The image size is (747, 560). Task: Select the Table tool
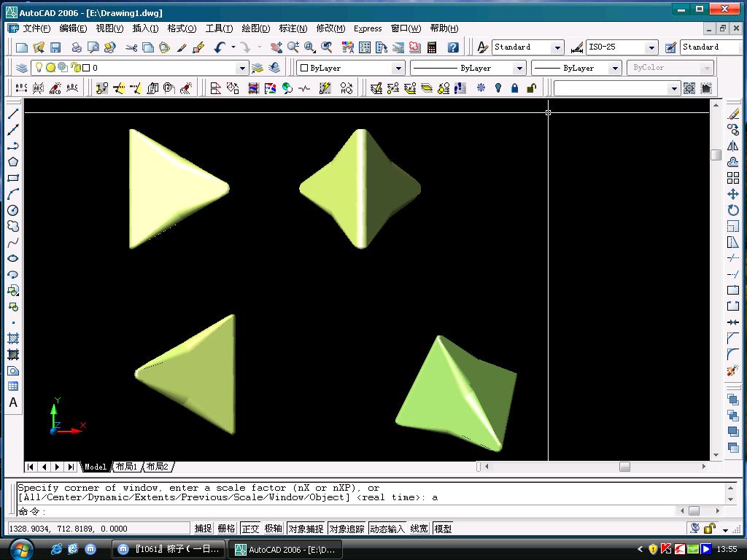(13, 386)
